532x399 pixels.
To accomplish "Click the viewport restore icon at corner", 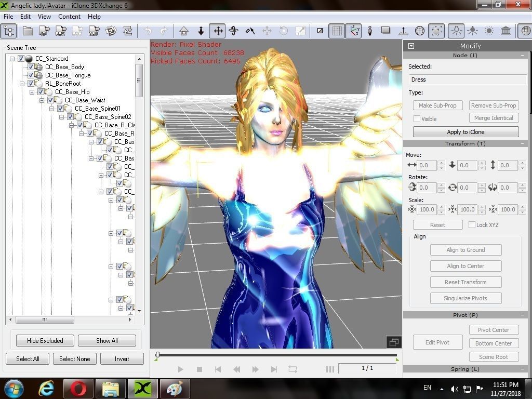I will coord(394,342).
